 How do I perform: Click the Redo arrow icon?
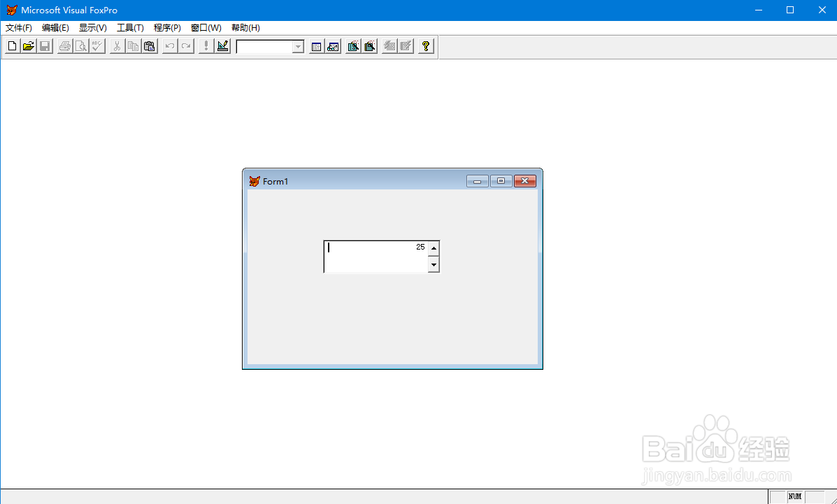(x=186, y=46)
